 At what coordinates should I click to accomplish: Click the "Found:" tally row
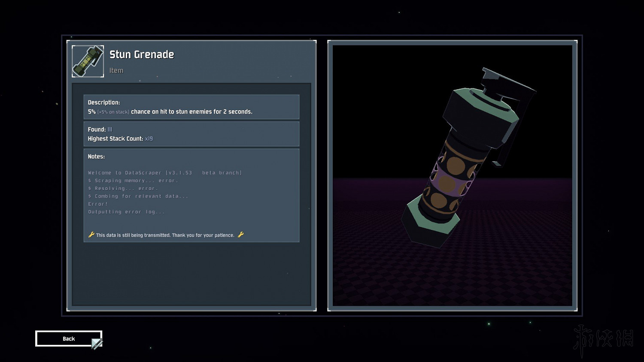pos(100,130)
